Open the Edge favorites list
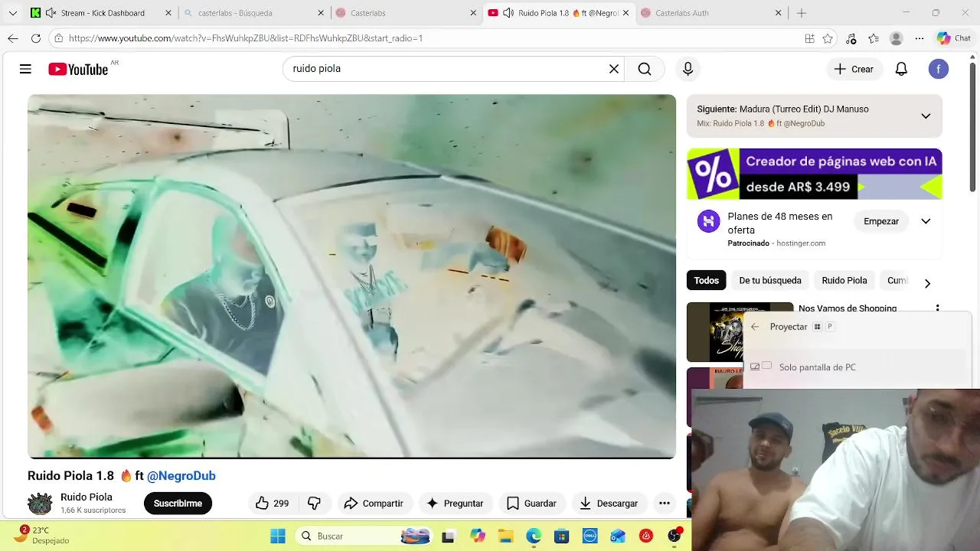Viewport: 980px width, 551px height. pos(874,38)
